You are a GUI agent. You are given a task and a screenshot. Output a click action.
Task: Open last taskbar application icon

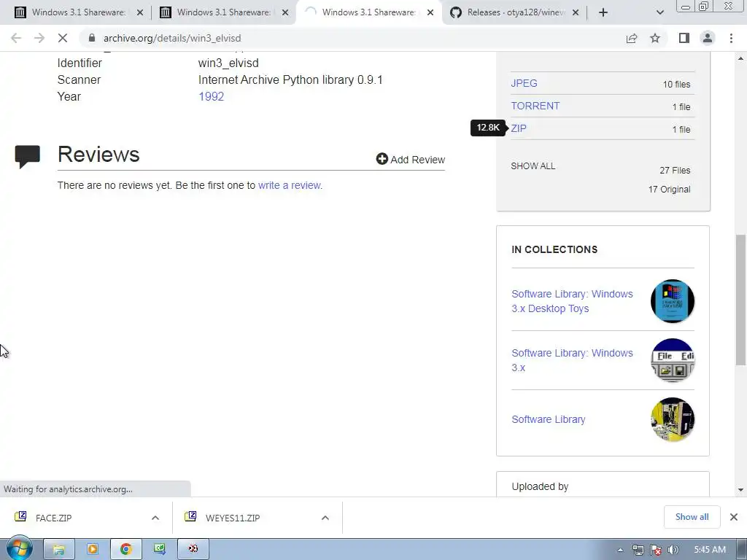pyautogui.click(x=193, y=550)
